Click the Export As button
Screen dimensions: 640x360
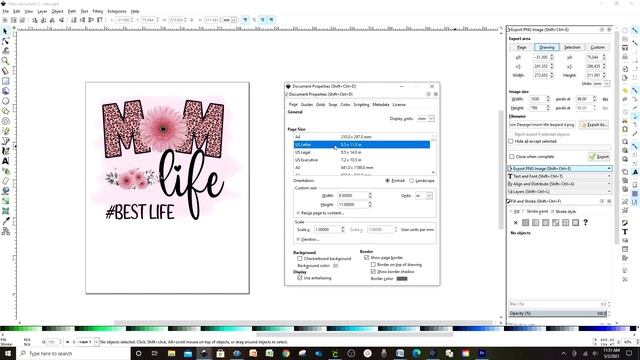pos(594,125)
